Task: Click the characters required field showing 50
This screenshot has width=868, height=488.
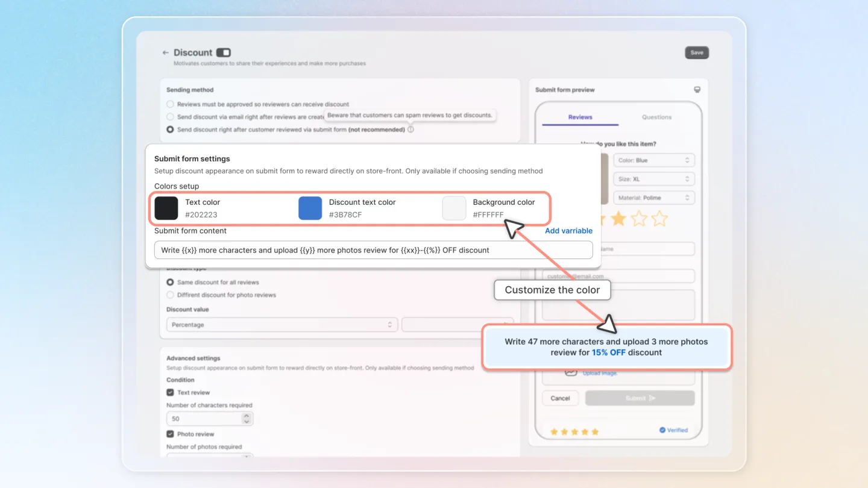Action: pyautogui.click(x=210, y=418)
